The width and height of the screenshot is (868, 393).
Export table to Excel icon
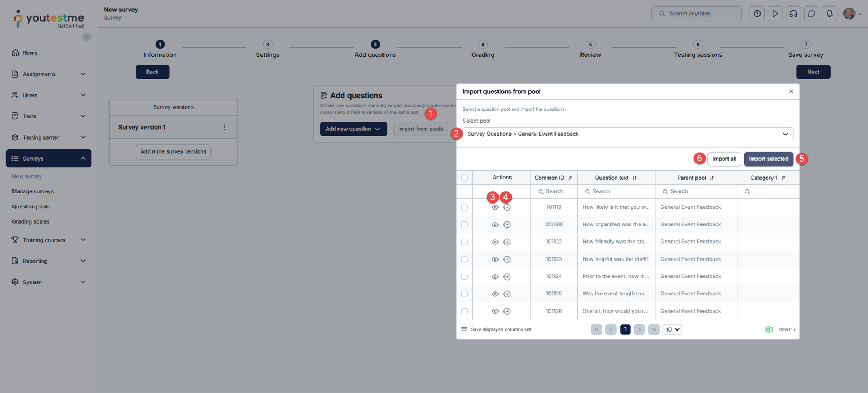click(769, 329)
